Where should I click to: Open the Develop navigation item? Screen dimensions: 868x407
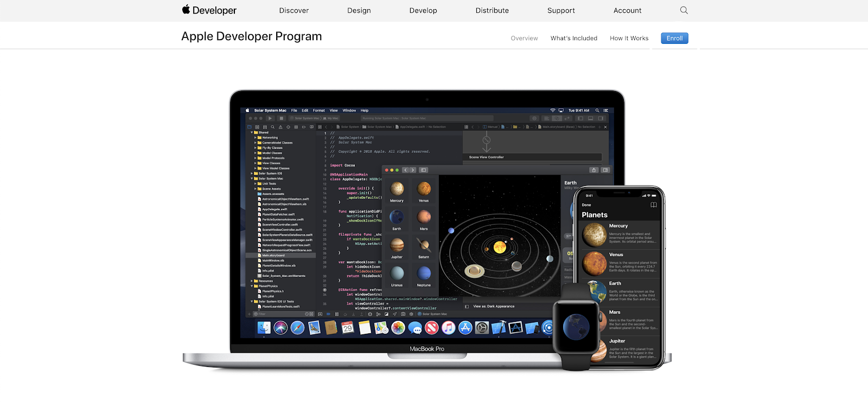pyautogui.click(x=423, y=10)
